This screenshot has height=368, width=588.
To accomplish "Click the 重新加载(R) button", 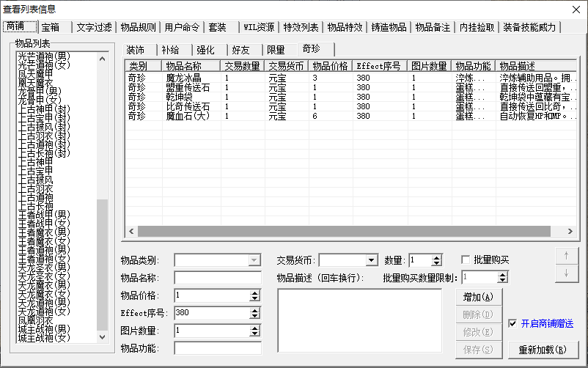I will point(543,350).
